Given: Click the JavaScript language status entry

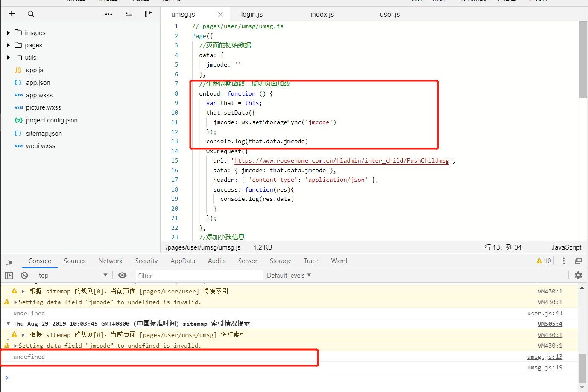Looking at the screenshot, I should pyautogui.click(x=566, y=247).
